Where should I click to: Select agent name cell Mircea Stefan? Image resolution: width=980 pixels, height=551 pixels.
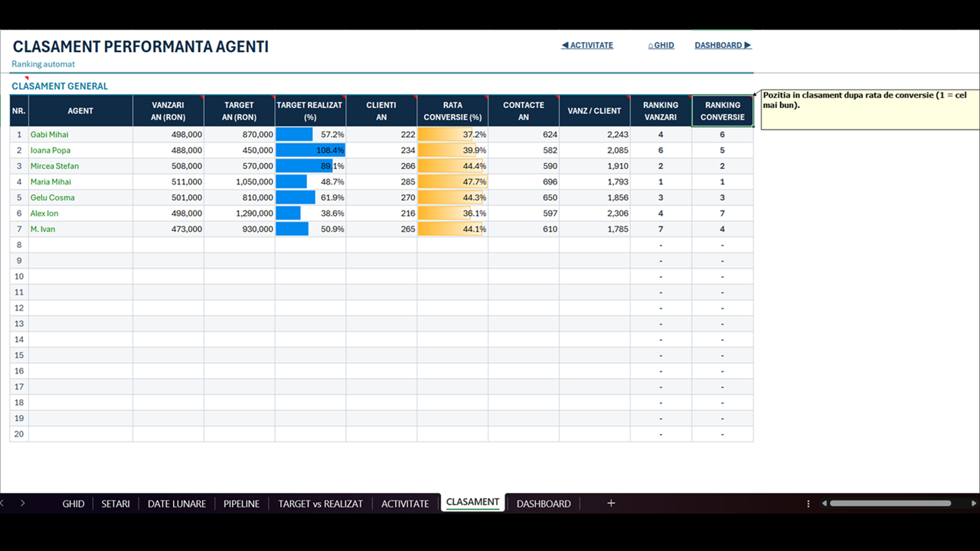(x=80, y=166)
